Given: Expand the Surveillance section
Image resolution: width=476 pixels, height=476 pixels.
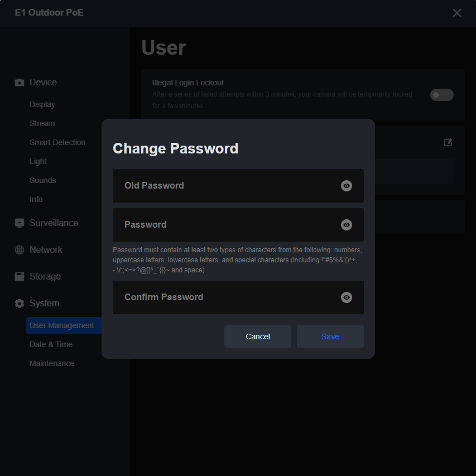Looking at the screenshot, I should click(54, 223).
